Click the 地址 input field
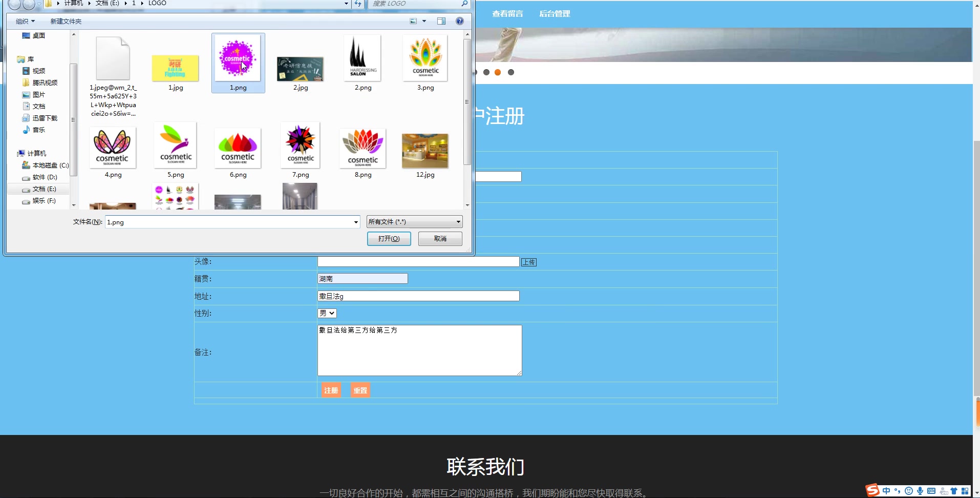Image resolution: width=980 pixels, height=498 pixels. point(418,296)
